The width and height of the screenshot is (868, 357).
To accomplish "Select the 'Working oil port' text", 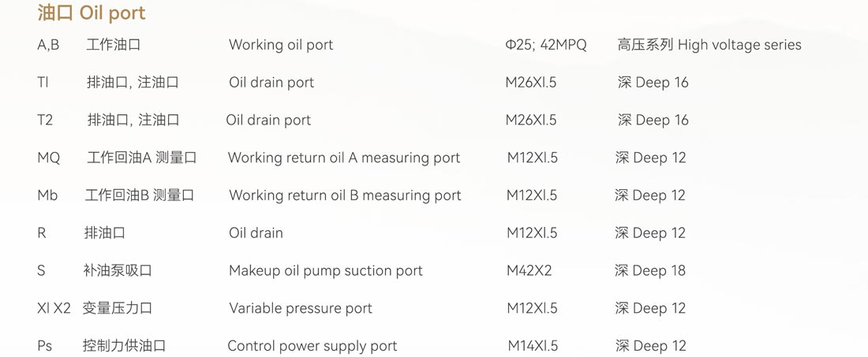I will pos(281,45).
